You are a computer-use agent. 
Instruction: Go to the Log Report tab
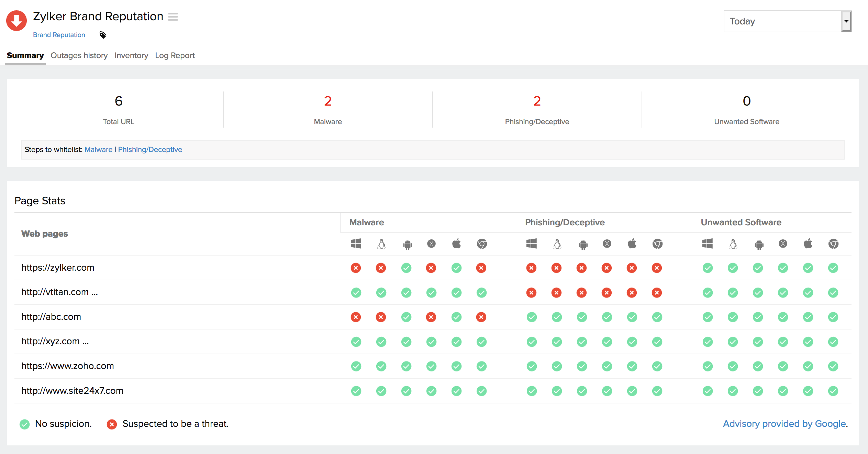click(x=175, y=55)
